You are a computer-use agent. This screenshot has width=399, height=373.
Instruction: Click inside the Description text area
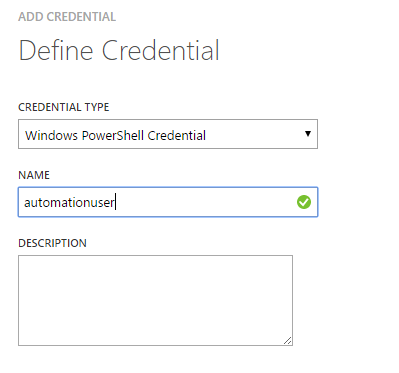[x=155, y=300]
